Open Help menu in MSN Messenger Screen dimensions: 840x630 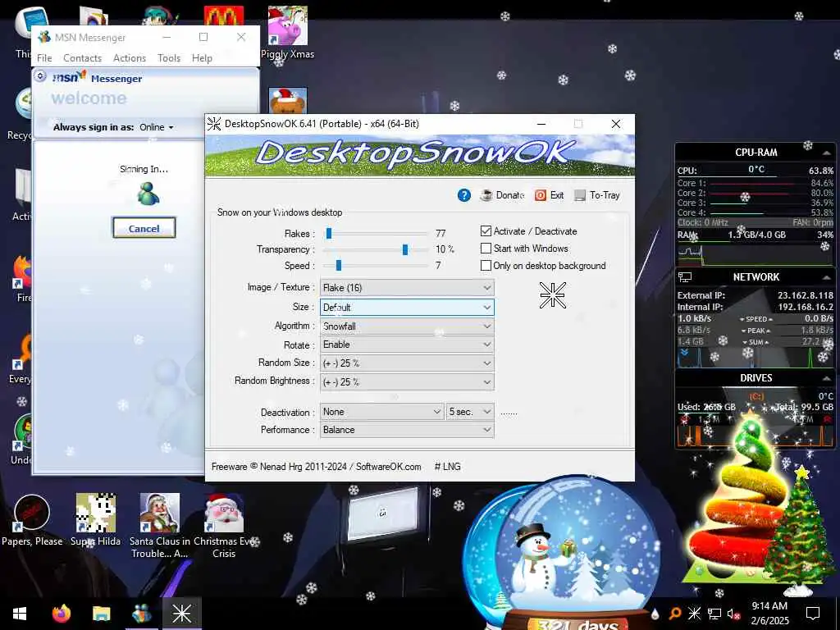click(202, 58)
